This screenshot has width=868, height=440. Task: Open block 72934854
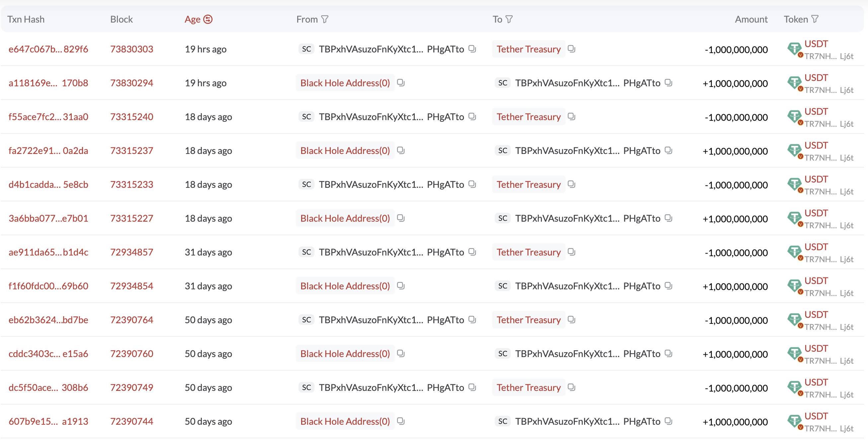pyautogui.click(x=132, y=286)
